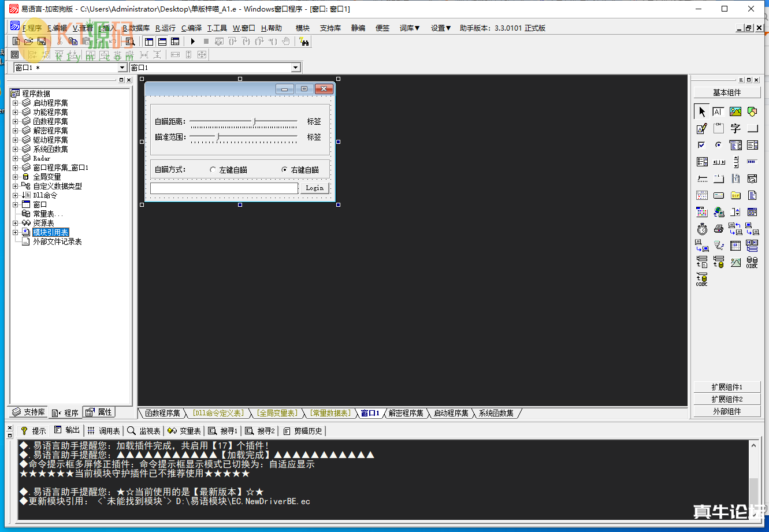769x532 pixels.
Task: Click the Login button on the form
Action: click(x=315, y=188)
